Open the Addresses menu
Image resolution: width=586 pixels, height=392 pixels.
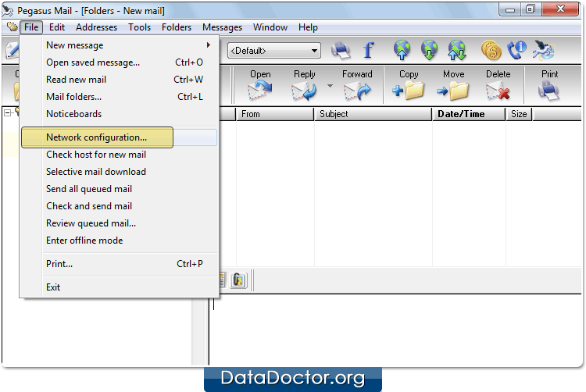pos(96,27)
